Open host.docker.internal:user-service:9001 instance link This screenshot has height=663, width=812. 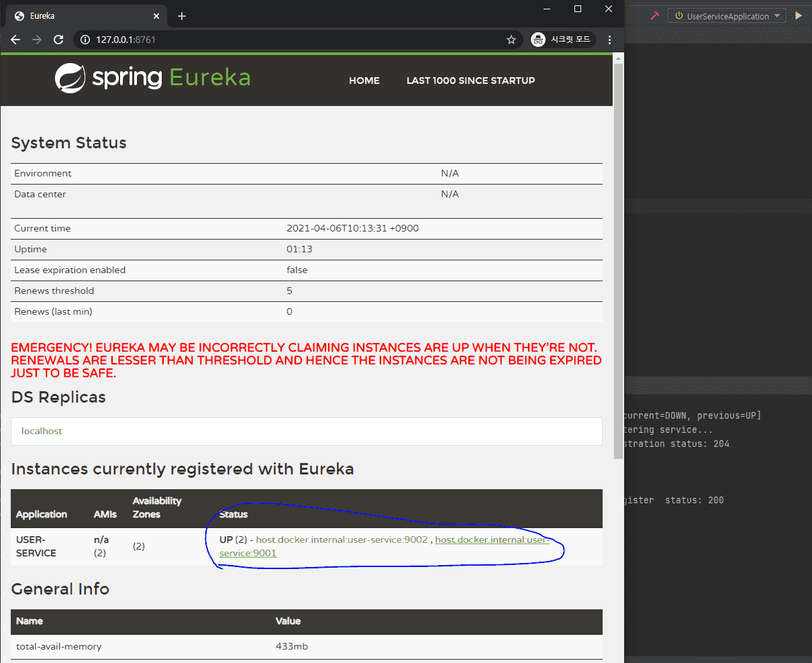pos(385,546)
